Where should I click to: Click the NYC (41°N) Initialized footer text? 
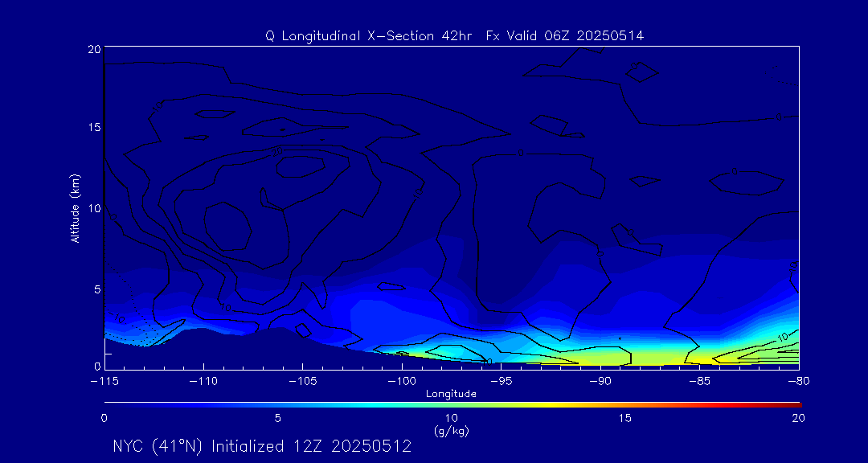click(262, 446)
